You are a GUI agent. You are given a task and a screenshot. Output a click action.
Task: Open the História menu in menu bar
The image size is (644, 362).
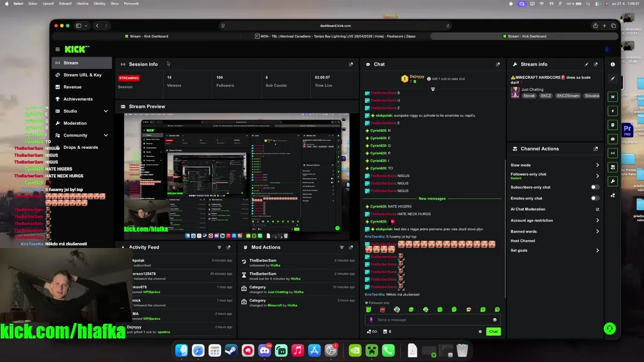(x=83, y=4)
